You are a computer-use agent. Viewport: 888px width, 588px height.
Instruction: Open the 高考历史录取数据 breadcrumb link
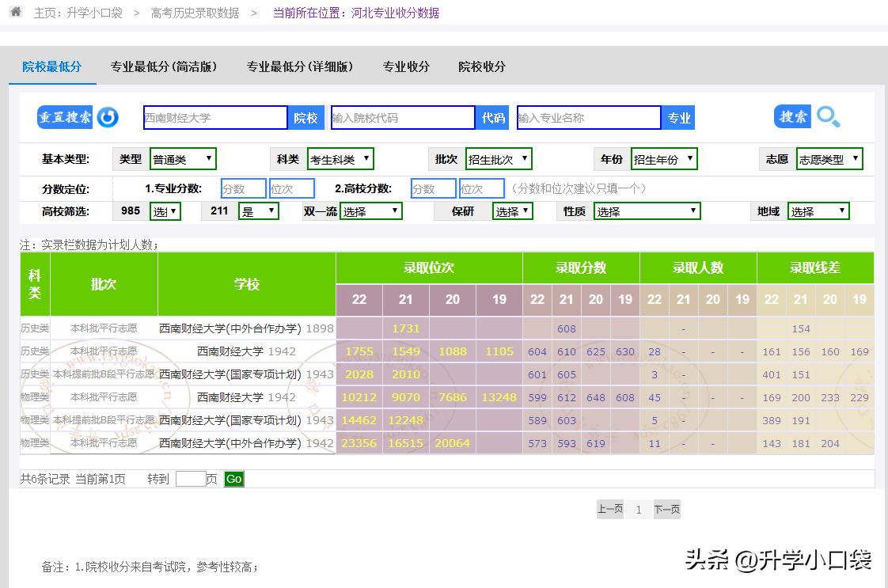pos(194,12)
